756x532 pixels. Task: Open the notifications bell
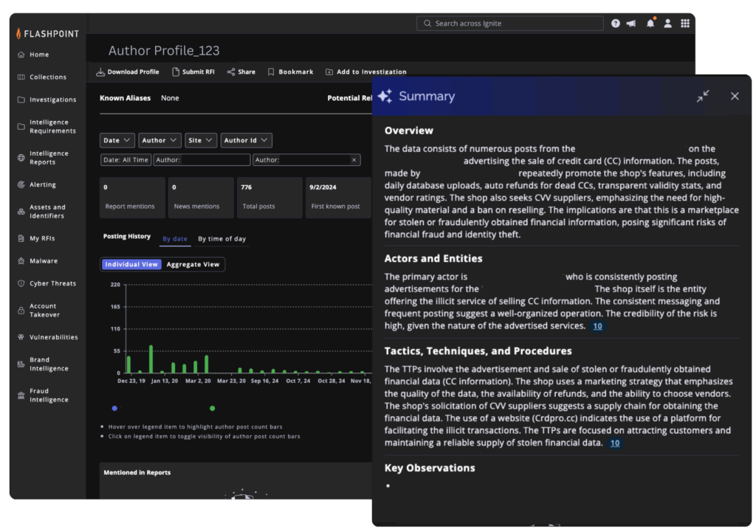pyautogui.click(x=650, y=24)
